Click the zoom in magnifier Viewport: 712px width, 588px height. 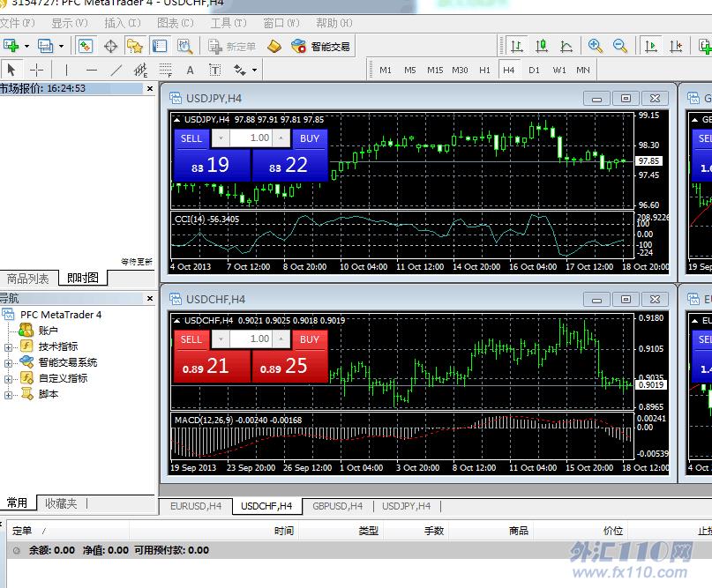click(x=595, y=46)
